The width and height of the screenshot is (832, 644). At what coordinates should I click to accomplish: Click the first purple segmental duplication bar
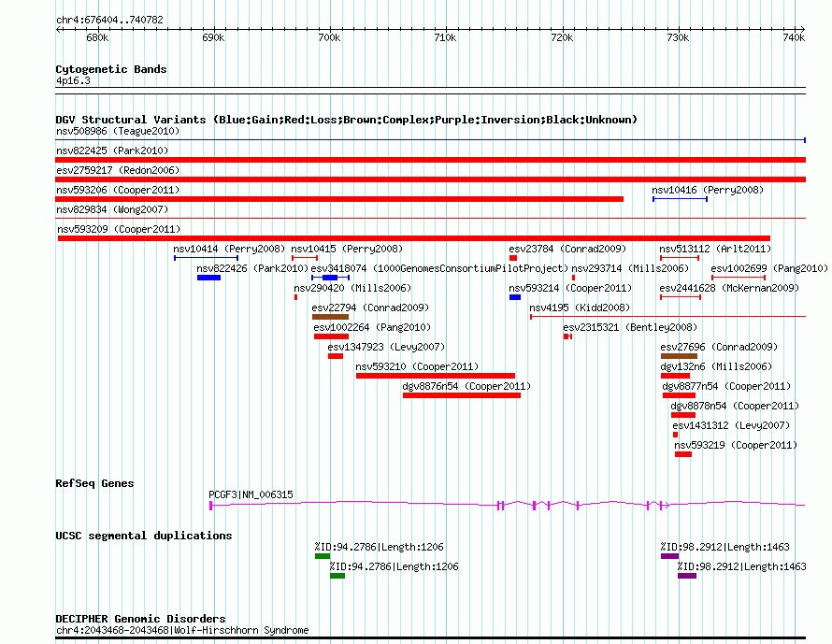tap(669, 556)
